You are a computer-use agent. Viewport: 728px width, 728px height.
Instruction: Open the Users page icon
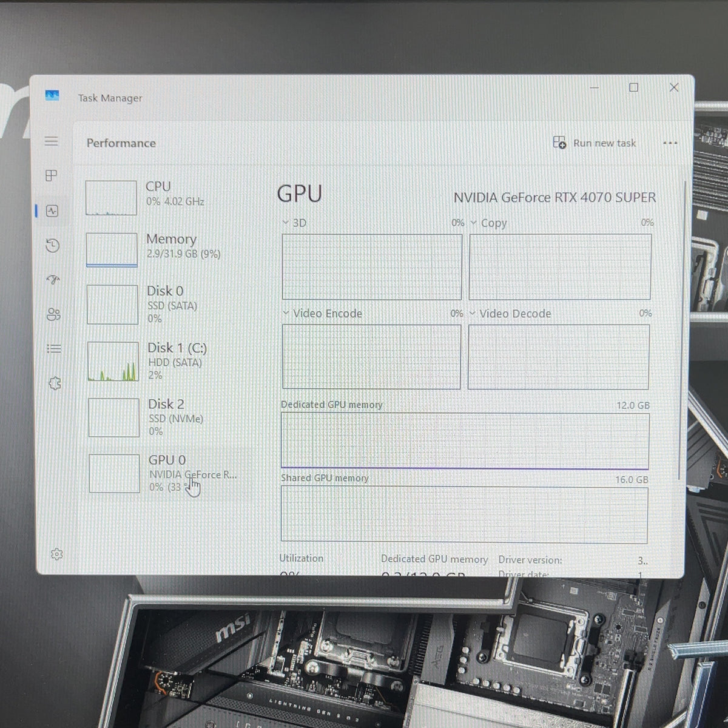pos(53,314)
